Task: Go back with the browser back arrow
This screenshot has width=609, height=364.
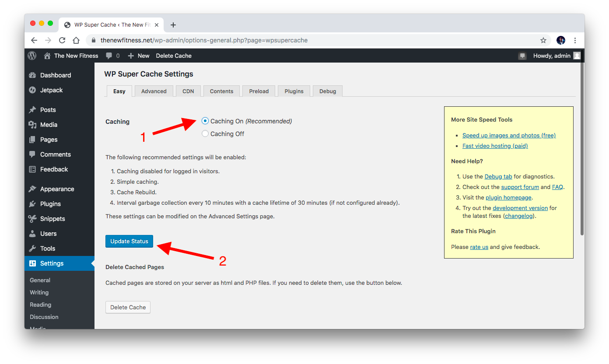Action: pyautogui.click(x=34, y=40)
